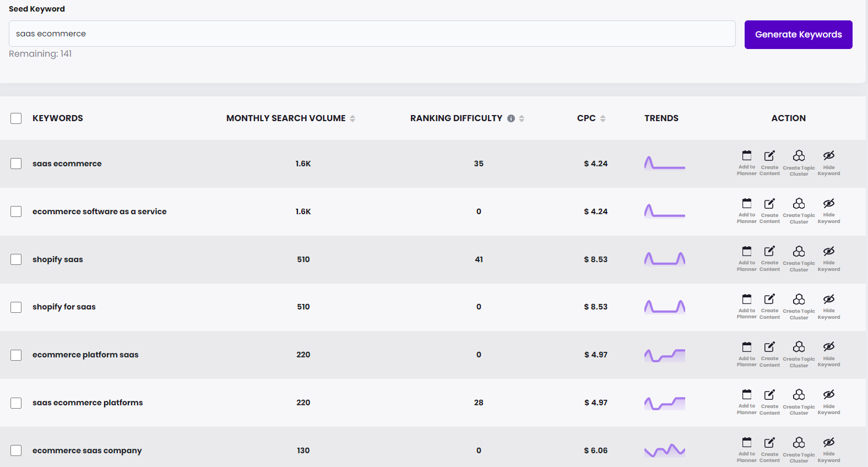
Task: Select the 'shopify for saas' row checkbox
Action: 16,307
